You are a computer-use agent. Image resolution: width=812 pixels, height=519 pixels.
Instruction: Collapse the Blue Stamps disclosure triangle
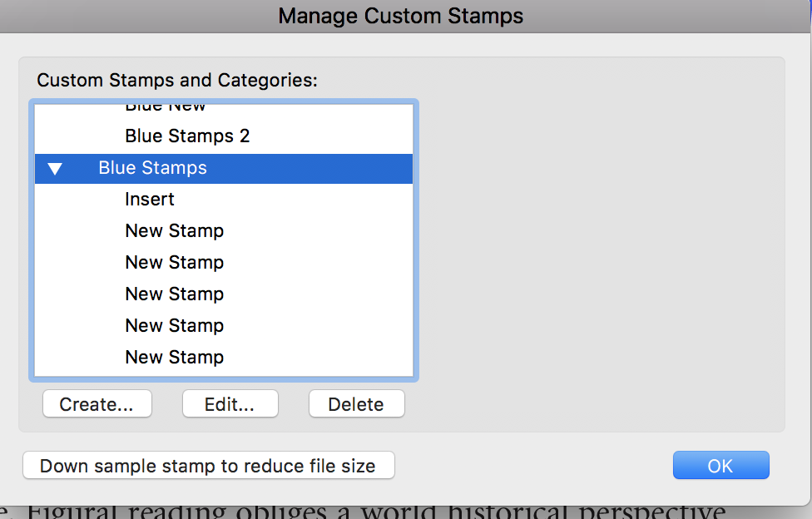tap(55, 169)
